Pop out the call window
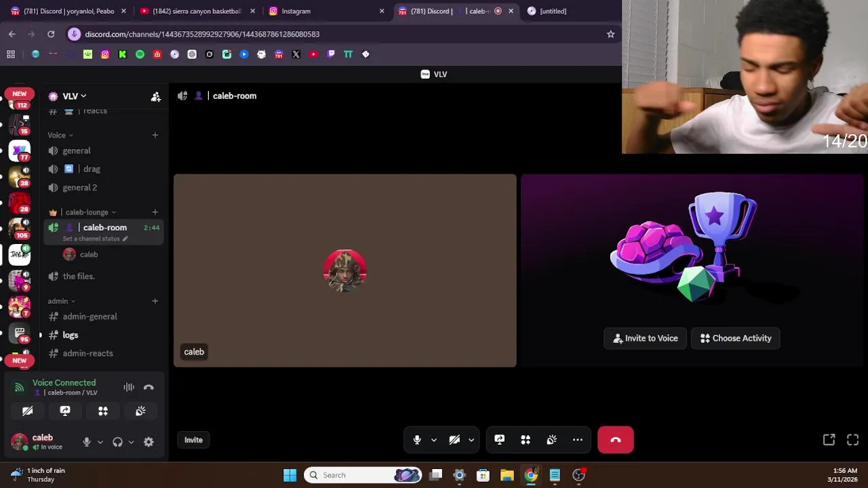This screenshot has width=868, height=488. pyautogui.click(x=829, y=440)
